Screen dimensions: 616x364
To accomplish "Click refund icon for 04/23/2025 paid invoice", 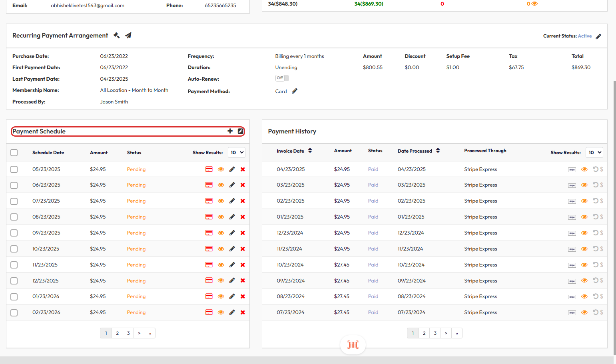I will (x=596, y=169).
